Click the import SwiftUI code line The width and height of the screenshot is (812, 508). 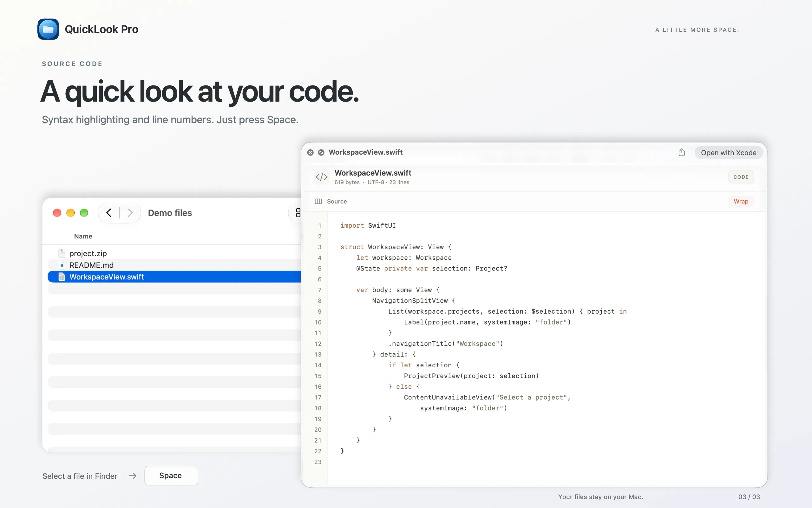tap(368, 225)
